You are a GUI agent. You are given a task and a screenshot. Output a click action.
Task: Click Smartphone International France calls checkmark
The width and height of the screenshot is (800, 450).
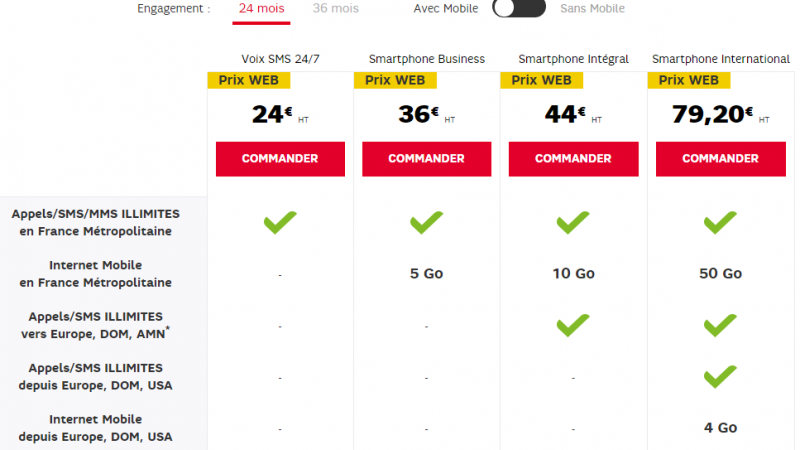[720, 222]
